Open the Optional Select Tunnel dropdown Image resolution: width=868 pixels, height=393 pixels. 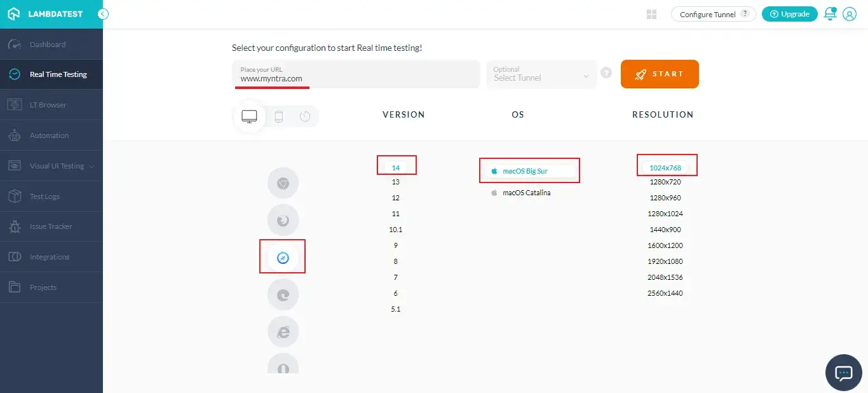pyautogui.click(x=541, y=74)
